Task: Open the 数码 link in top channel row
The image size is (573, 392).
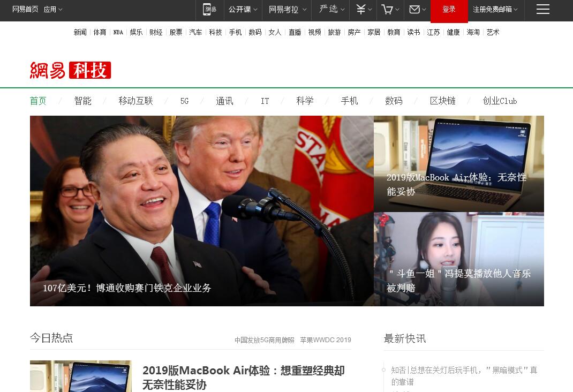Action: [x=255, y=32]
